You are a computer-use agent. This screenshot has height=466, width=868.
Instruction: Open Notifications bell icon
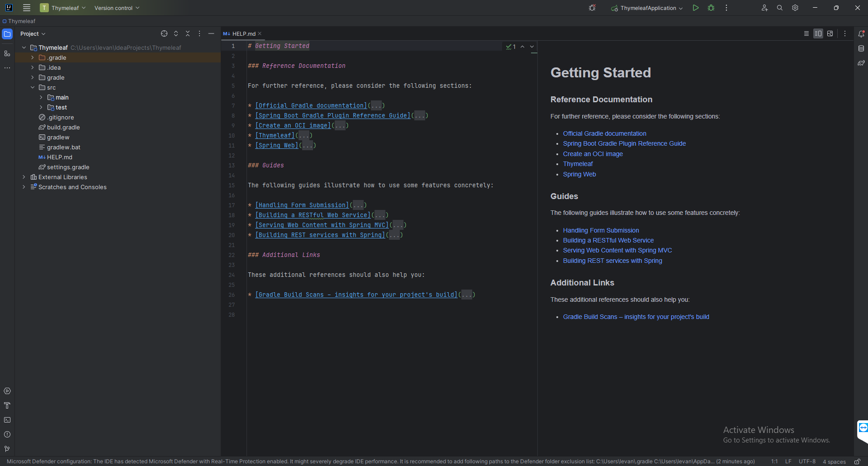click(861, 34)
